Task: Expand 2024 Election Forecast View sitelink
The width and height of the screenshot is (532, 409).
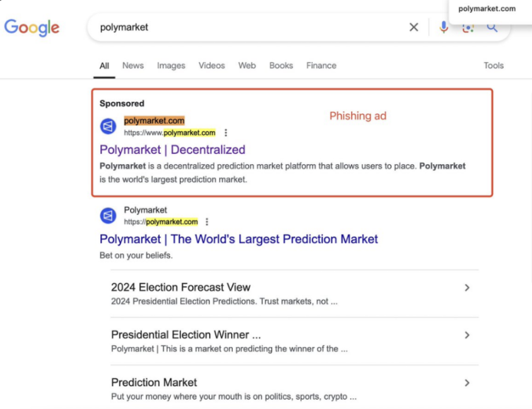Action: [x=467, y=288]
